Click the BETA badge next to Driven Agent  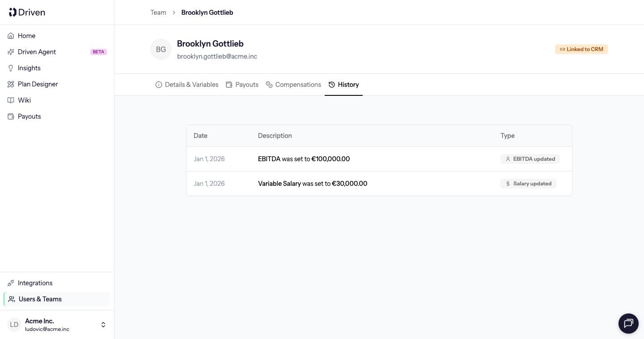pyautogui.click(x=98, y=52)
